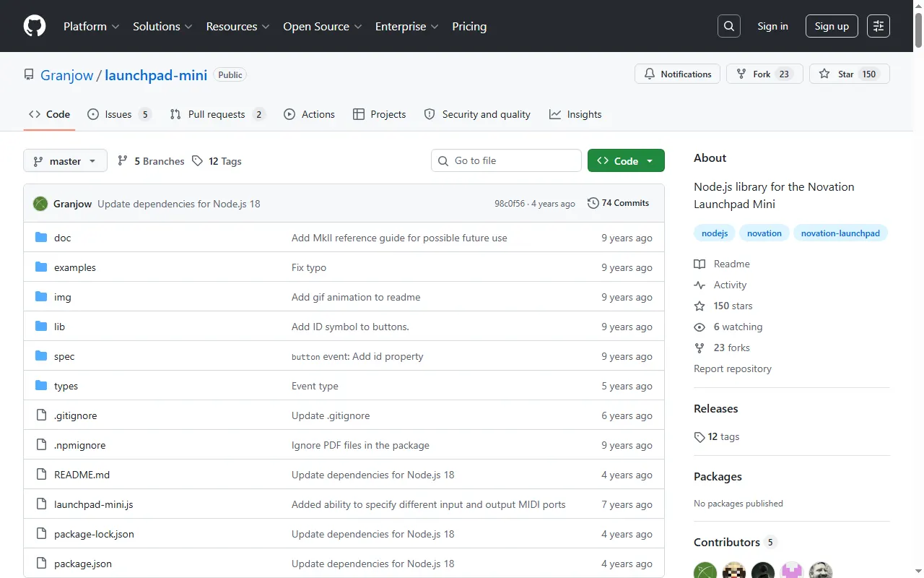Viewport: 924px width, 578px height.
Task: Expand the Platform menu
Action: coord(92,26)
